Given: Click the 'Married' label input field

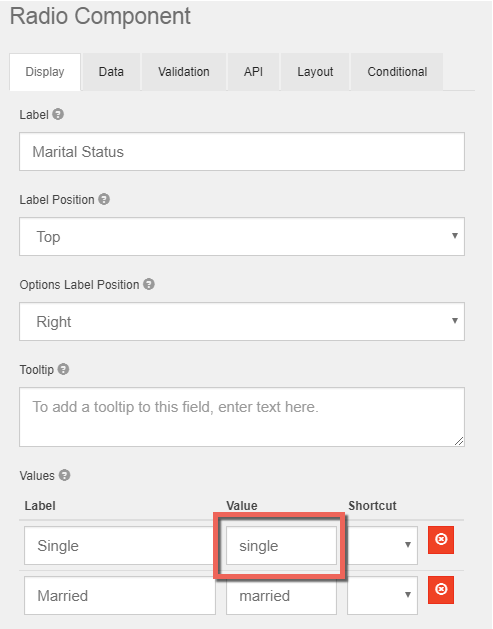Looking at the screenshot, I should [x=120, y=595].
